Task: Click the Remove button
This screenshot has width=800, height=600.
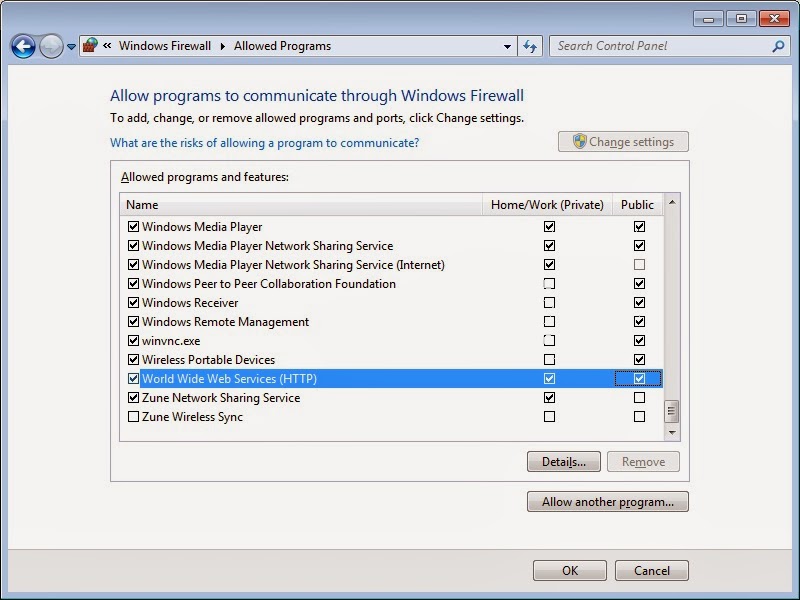Action: click(x=643, y=462)
